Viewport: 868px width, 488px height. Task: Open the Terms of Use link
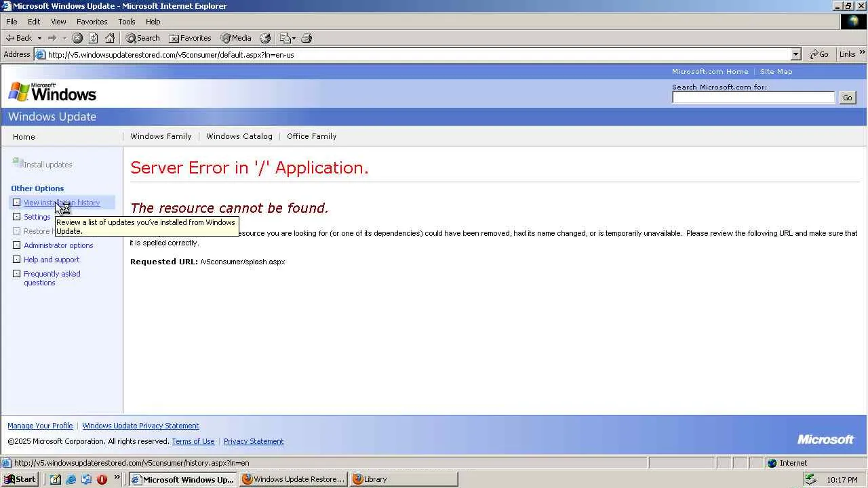(x=193, y=441)
